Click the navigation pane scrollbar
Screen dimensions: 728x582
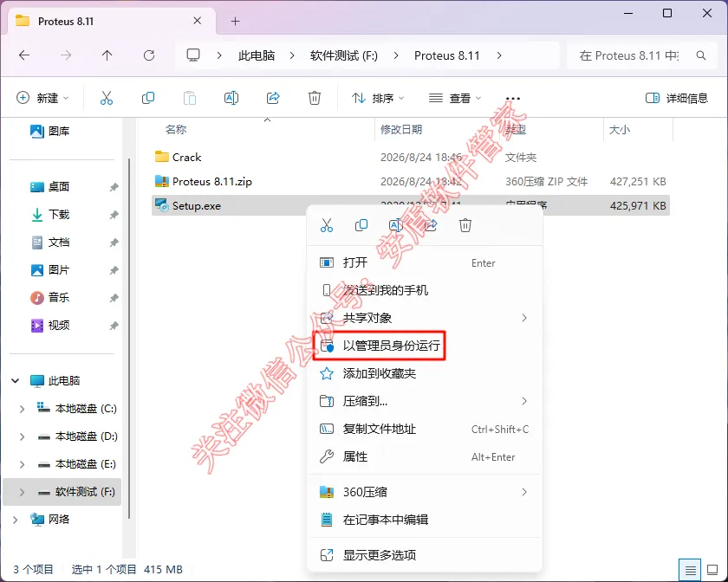(128, 339)
